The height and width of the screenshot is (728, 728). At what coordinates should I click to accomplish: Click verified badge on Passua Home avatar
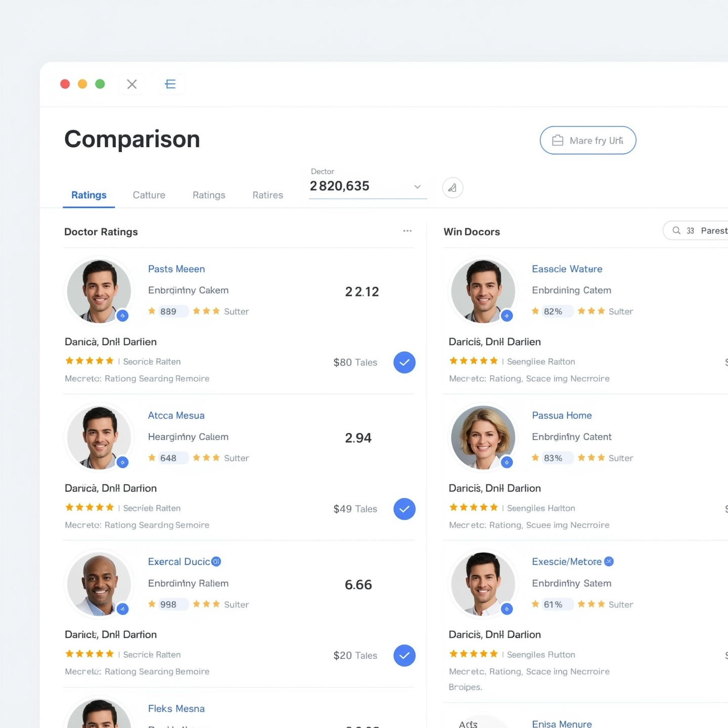point(507,463)
